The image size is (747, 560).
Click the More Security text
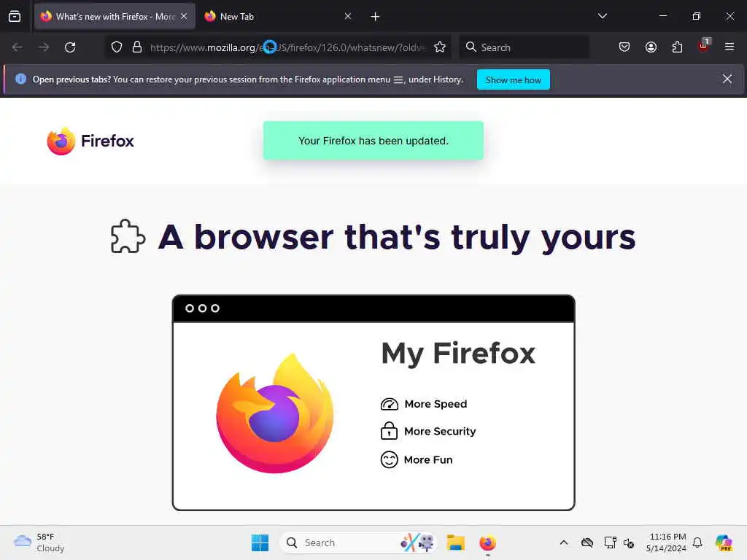[440, 432]
